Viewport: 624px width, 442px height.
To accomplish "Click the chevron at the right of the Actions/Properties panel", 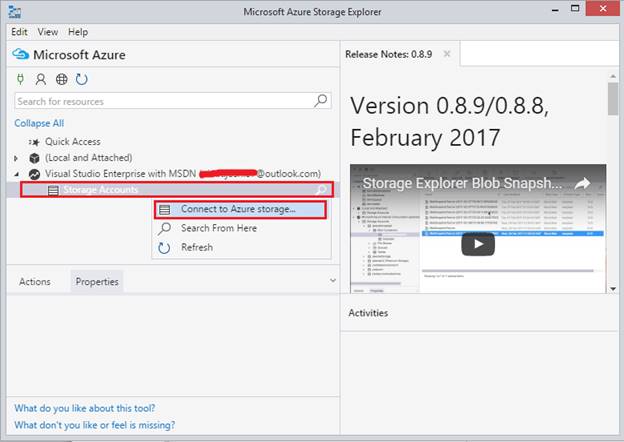I will click(x=333, y=281).
